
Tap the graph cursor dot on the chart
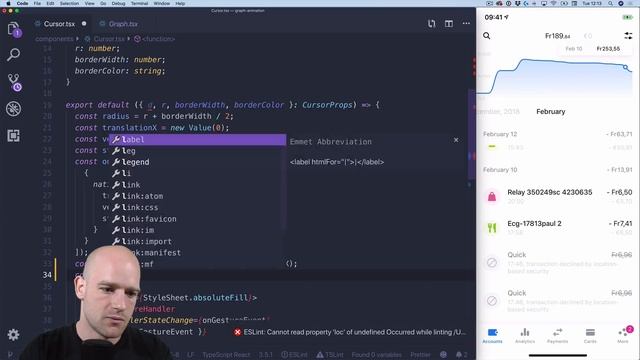[626, 67]
